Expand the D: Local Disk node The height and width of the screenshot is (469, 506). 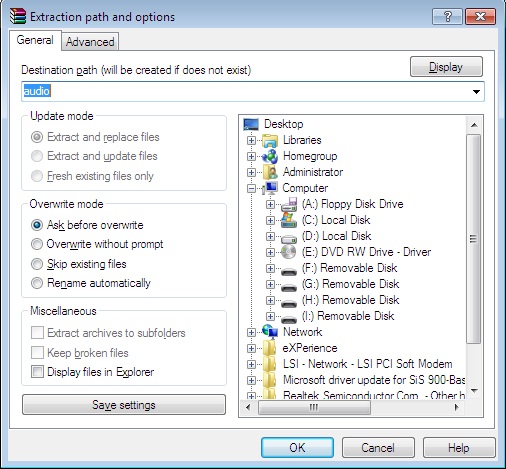[x=270, y=237]
